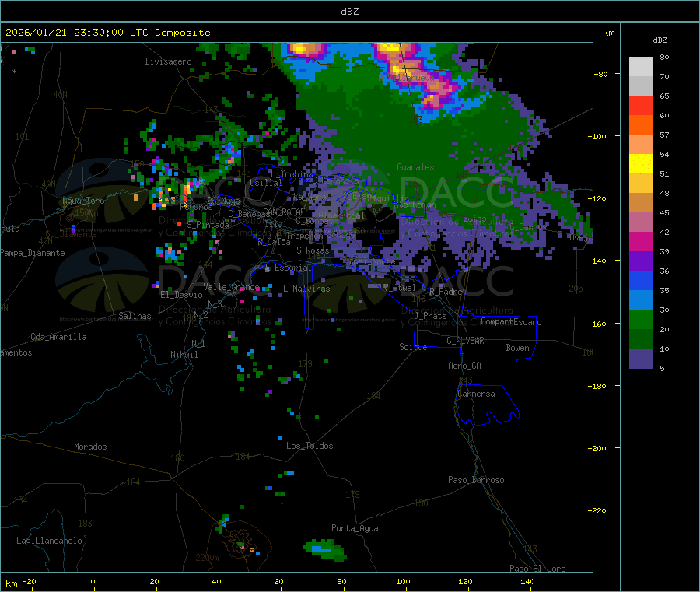The image size is (700, 592).
Task: Click the 'Lag.Llancanelo' place label
Action: [x=49, y=541]
